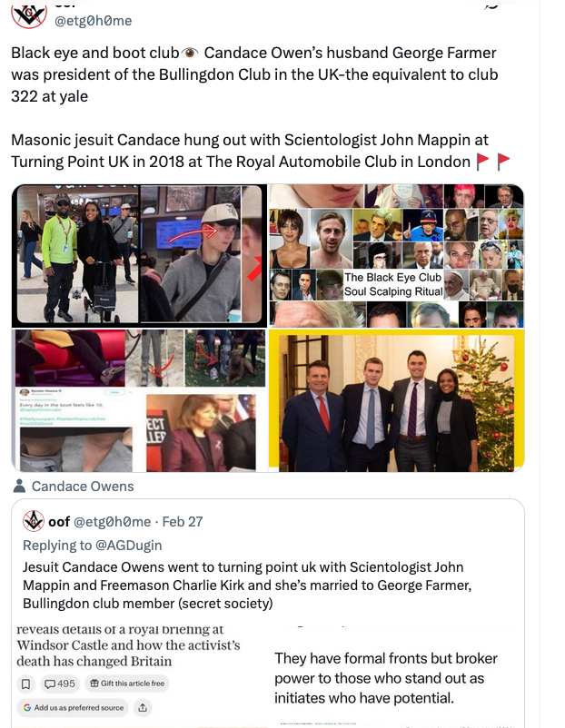Click the oof profile avatar at the top
This screenshot has height=728, width=565.
click(x=29, y=14)
